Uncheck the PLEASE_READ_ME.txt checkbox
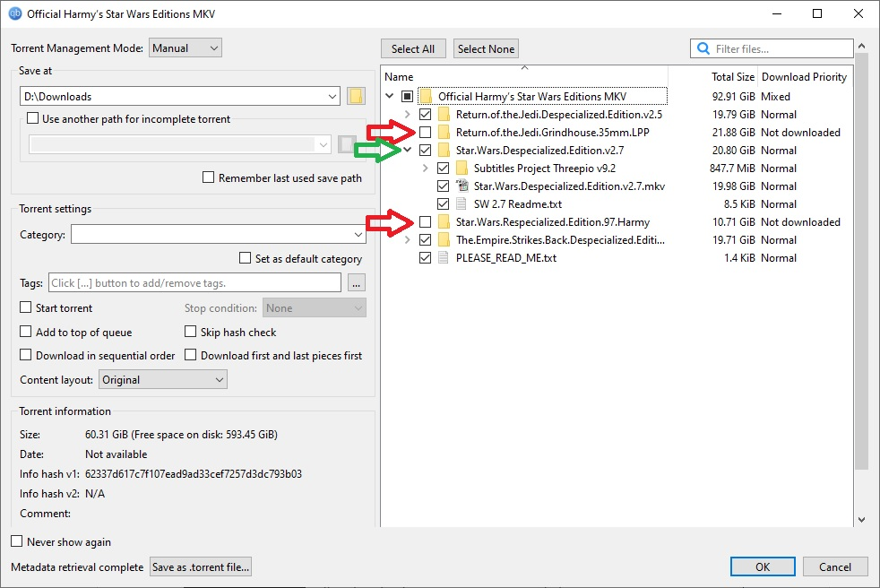This screenshot has height=588, width=880. tap(426, 258)
